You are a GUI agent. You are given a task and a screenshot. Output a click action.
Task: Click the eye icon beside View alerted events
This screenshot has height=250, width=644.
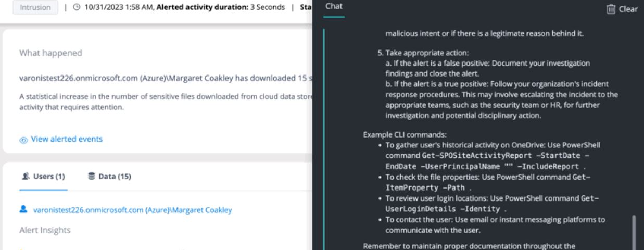pyautogui.click(x=23, y=140)
